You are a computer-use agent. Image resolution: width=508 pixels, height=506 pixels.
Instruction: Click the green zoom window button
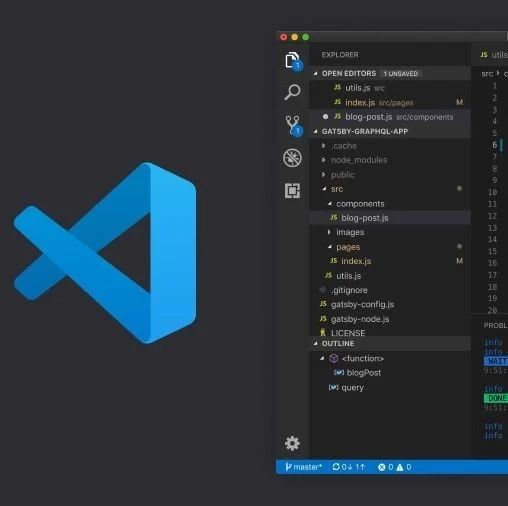(306, 37)
